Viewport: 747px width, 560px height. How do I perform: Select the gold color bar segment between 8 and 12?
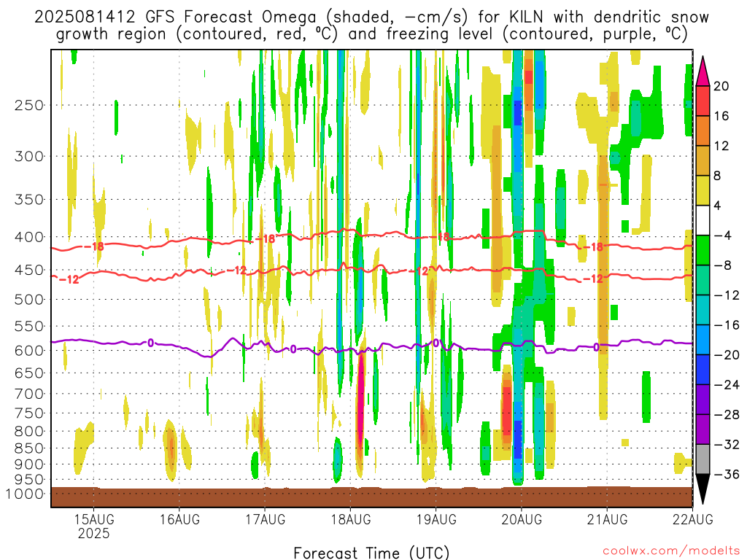tap(703, 160)
